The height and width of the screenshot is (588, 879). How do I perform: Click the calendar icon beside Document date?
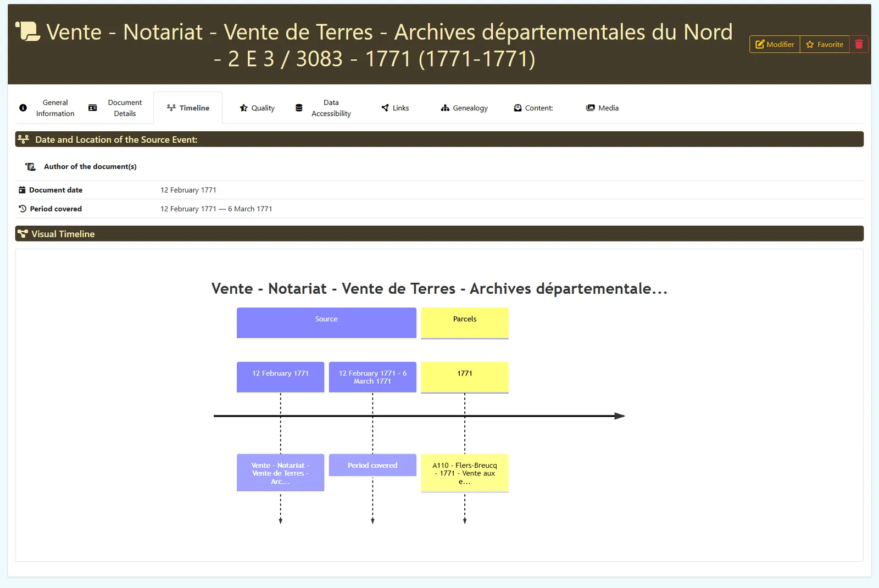[x=22, y=190]
